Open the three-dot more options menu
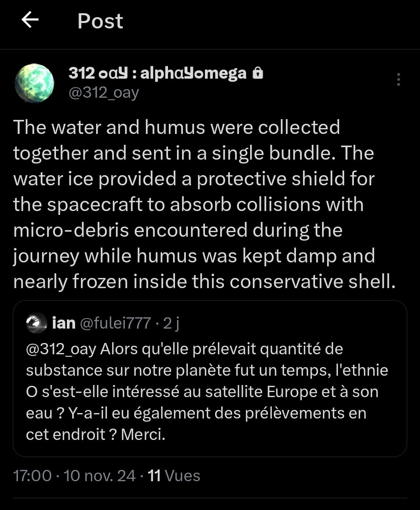This screenshot has width=420, height=510. pos(398,79)
